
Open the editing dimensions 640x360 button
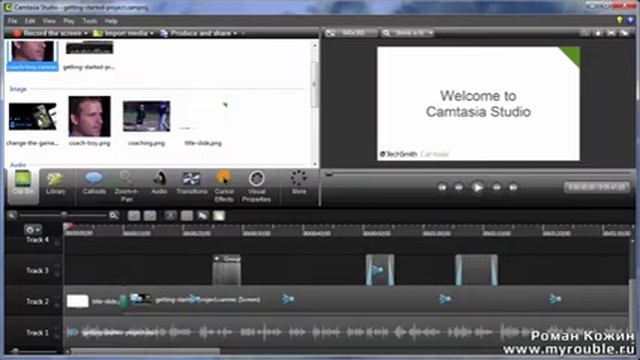(350, 33)
